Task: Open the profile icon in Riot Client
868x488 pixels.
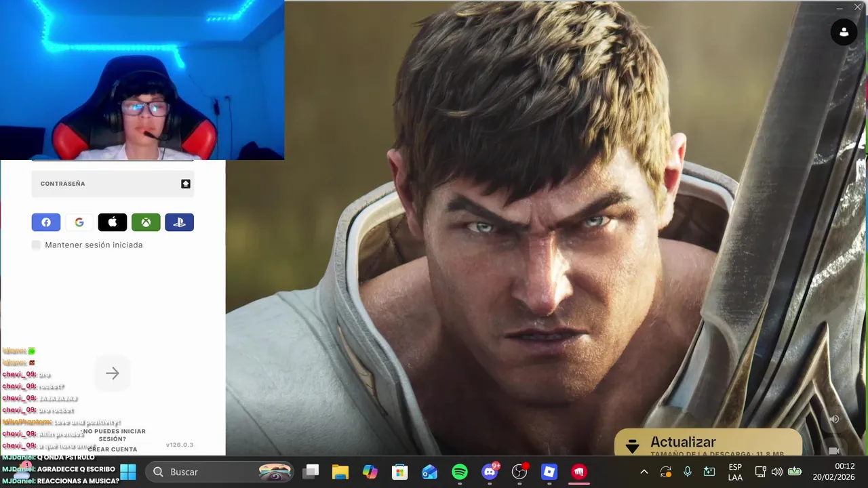Action: 844,32
